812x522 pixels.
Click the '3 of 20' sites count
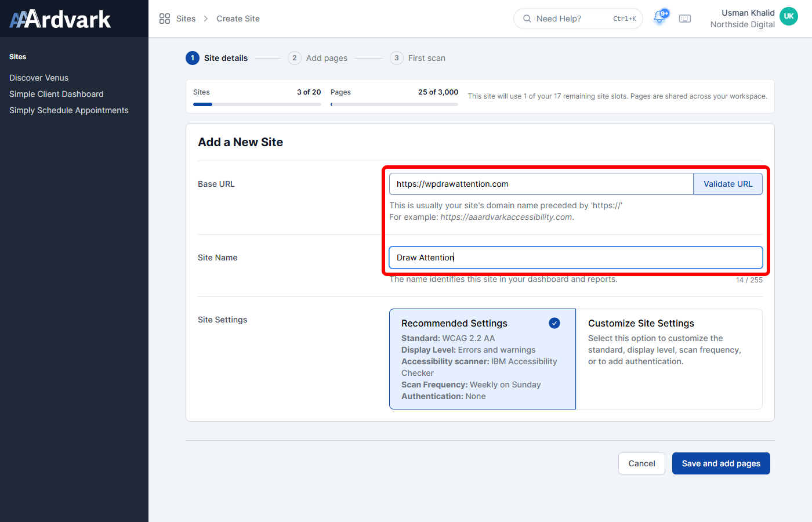pos(309,92)
